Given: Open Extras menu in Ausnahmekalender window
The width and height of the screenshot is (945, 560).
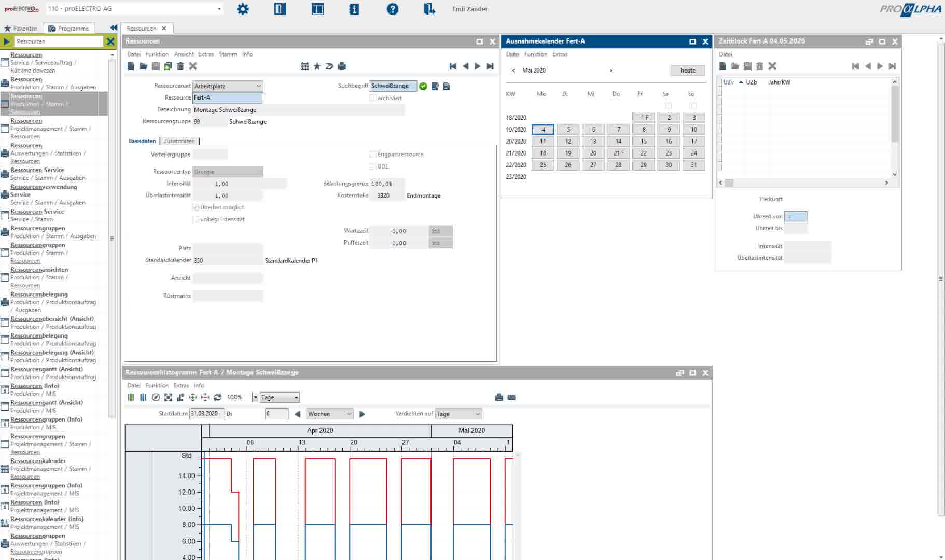Looking at the screenshot, I should click(560, 54).
